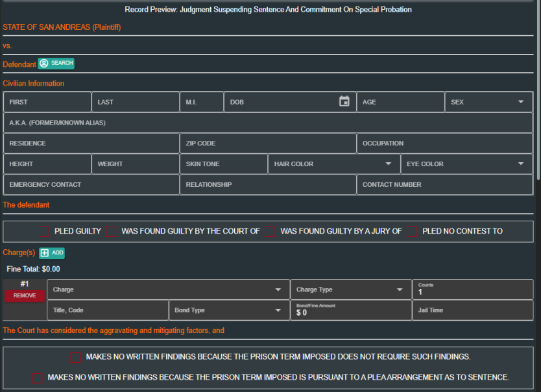Tick the PLED NO CONTEST TO checkbox

pyautogui.click(x=413, y=231)
